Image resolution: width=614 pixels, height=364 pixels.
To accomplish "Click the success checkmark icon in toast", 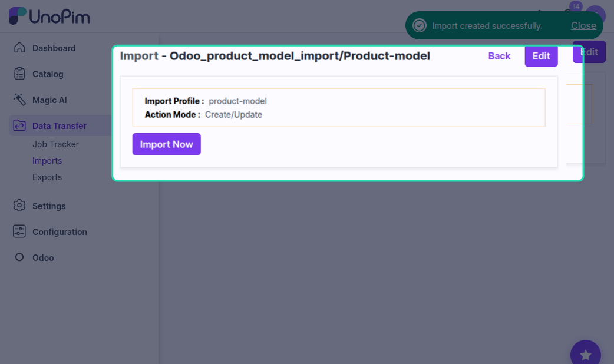I will (x=420, y=26).
